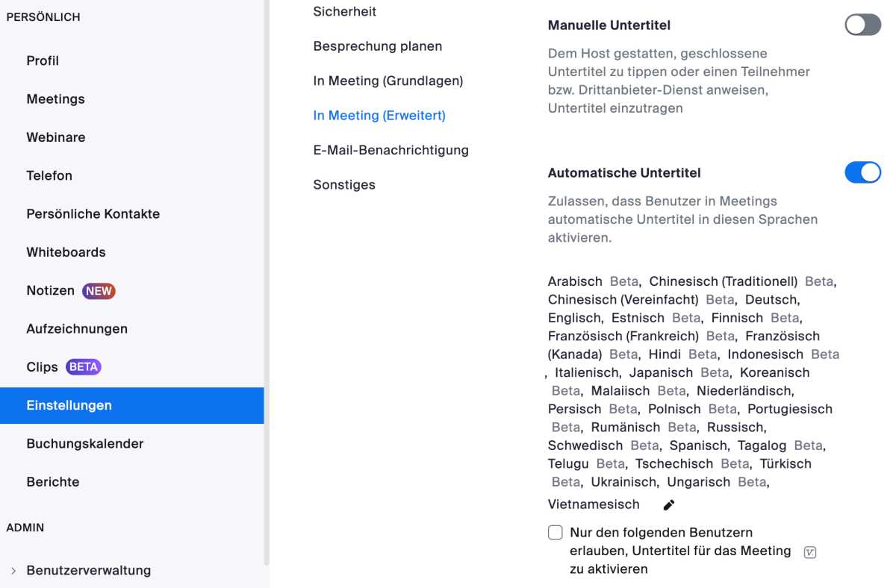Edit the automatic subtitle languages via pencil icon
This screenshot has width=896, height=588.
[669, 505]
